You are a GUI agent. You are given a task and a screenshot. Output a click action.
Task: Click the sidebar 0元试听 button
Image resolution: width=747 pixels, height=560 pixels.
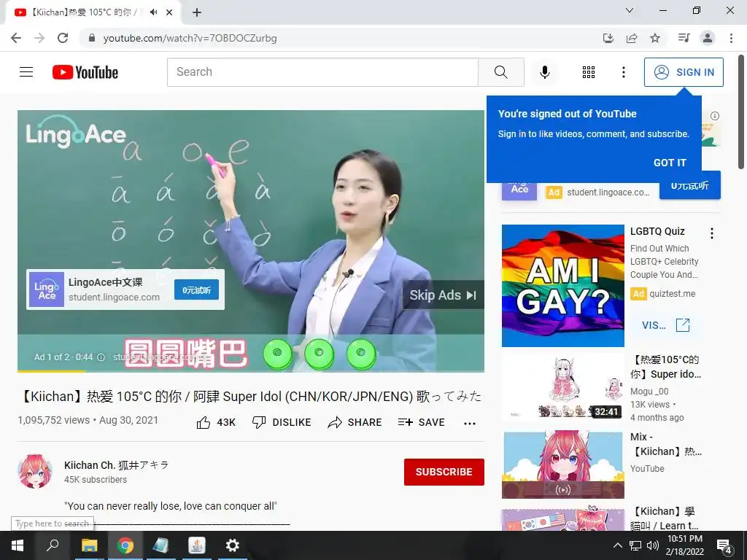pos(690,185)
